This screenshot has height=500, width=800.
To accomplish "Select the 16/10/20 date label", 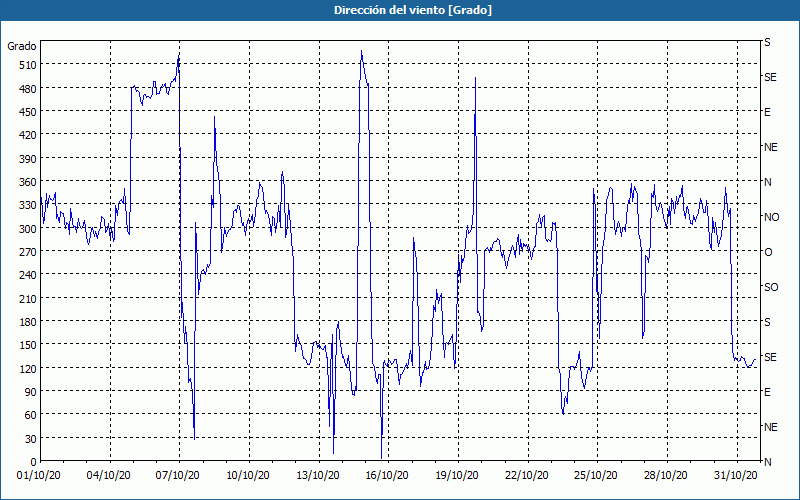I will click(387, 476).
